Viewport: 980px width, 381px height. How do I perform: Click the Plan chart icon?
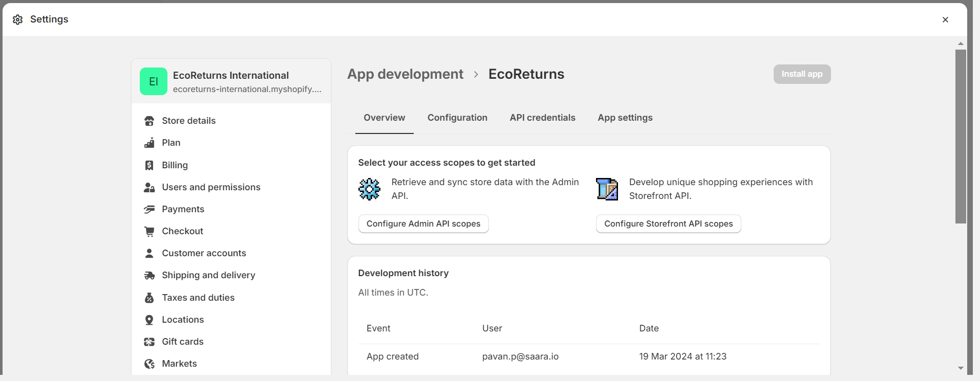pyautogui.click(x=150, y=143)
